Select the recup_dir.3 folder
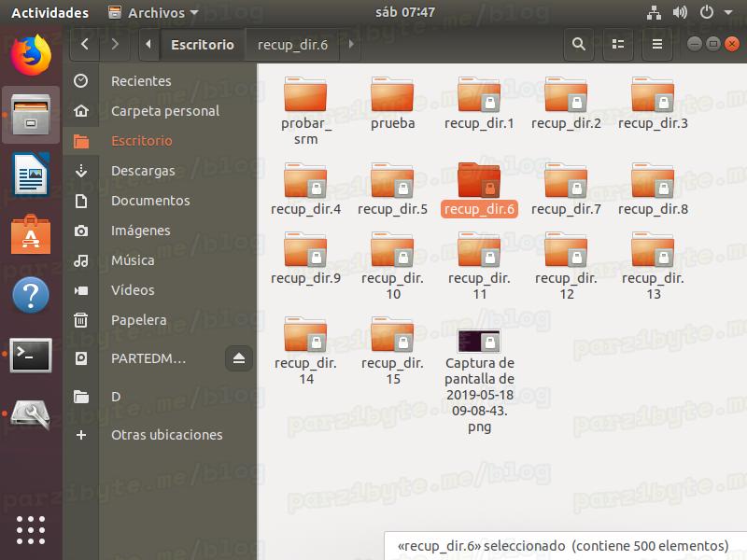The width and height of the screenshot is (747, 560). coord(653,103)
